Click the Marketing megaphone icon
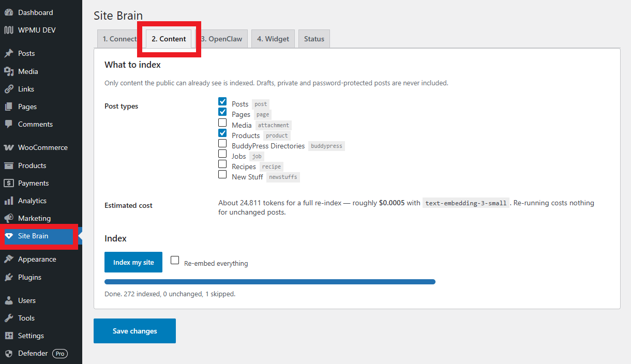 click(x=9, y=218)
